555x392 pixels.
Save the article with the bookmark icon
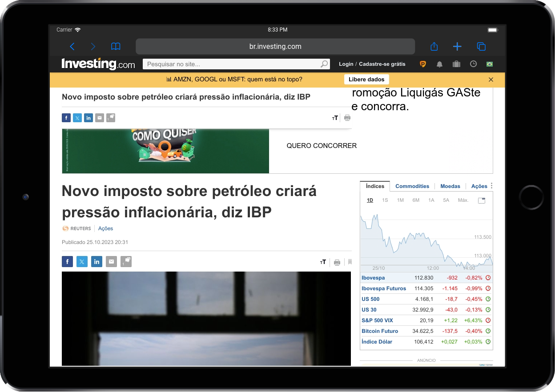coord(350,262)
